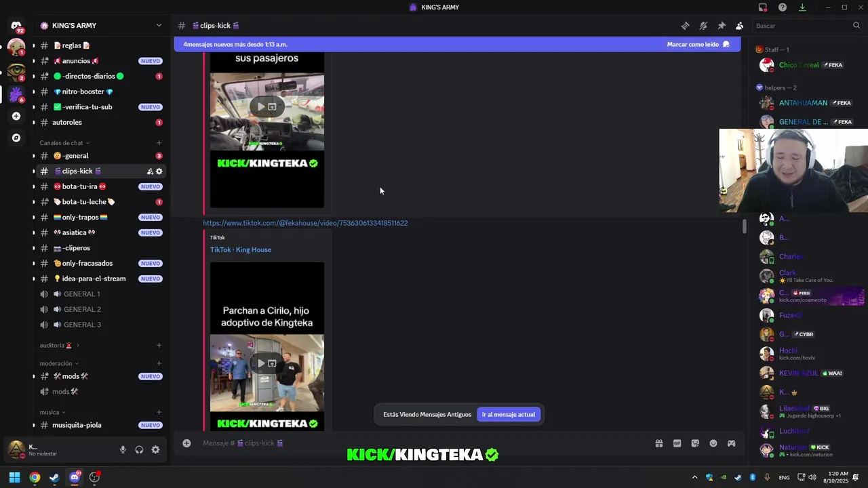Open TikTok · King House embed title
The image size is (868, 488).
point(240,249)
